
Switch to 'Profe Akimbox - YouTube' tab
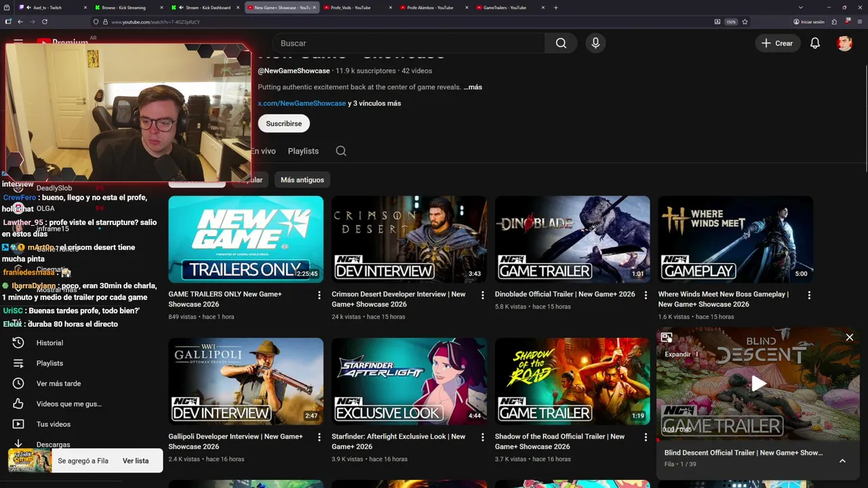point(434,7)
